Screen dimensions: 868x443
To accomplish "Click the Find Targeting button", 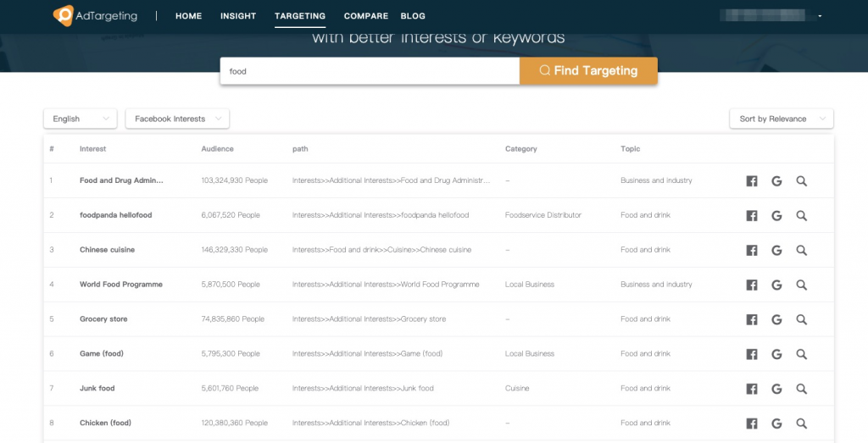I will click(588, 71).
